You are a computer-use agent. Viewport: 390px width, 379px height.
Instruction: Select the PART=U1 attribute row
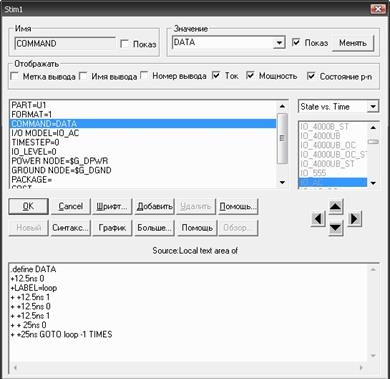pyautogui.click(x=143, y=105)
